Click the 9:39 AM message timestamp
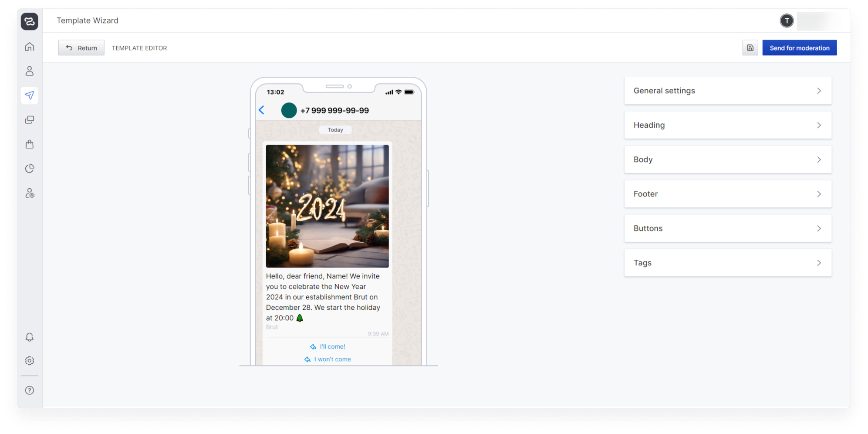The image size is (868, 434). (x=378, y=334)
